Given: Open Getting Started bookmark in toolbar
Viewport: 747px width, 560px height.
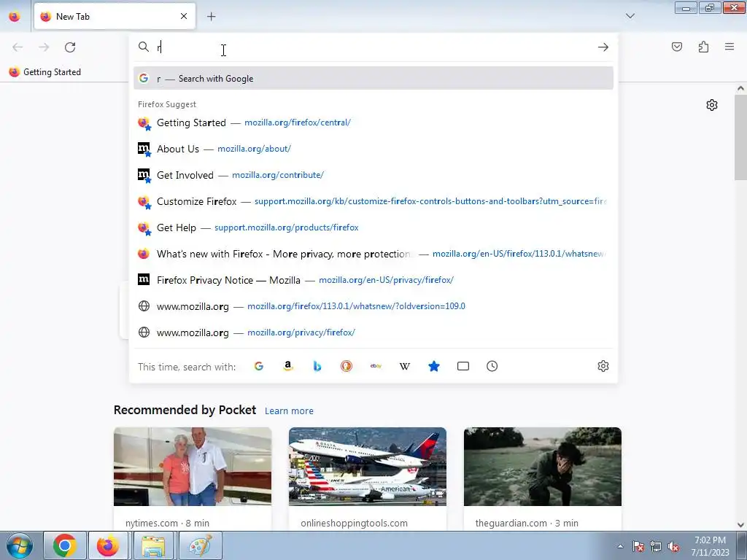Looking at the screenshot, I should [x=45, y=72].
